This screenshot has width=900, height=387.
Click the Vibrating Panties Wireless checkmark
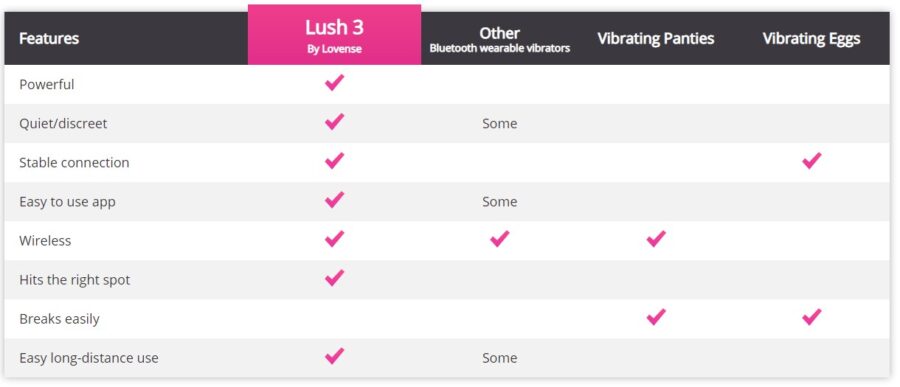click(x=656, y=239)
